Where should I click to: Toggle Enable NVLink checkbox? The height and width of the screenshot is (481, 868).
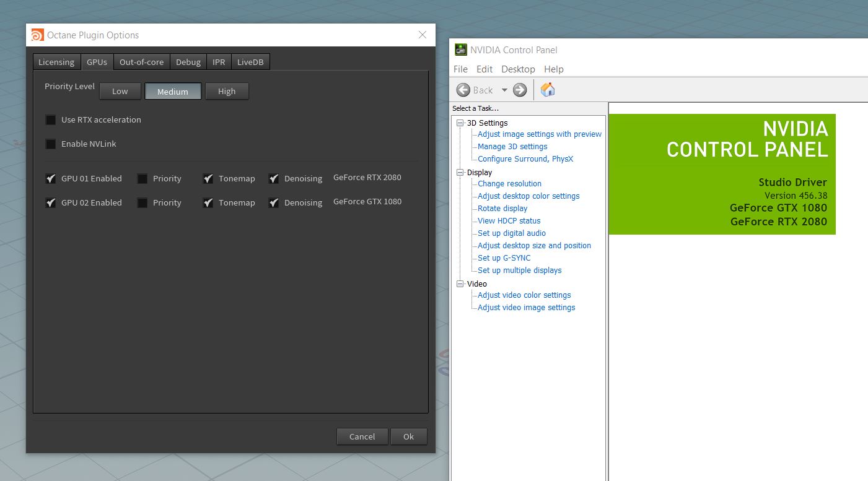pos(51,144)
